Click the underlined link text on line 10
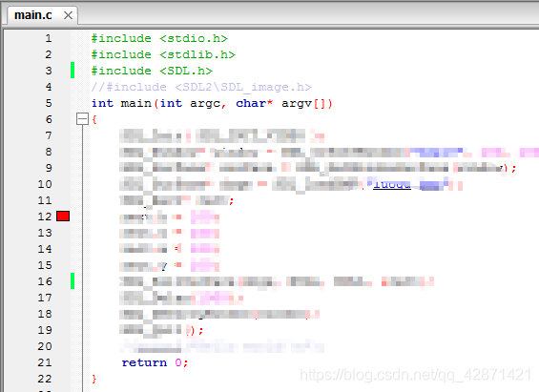539x392 pixels. (x=392, y=185)
